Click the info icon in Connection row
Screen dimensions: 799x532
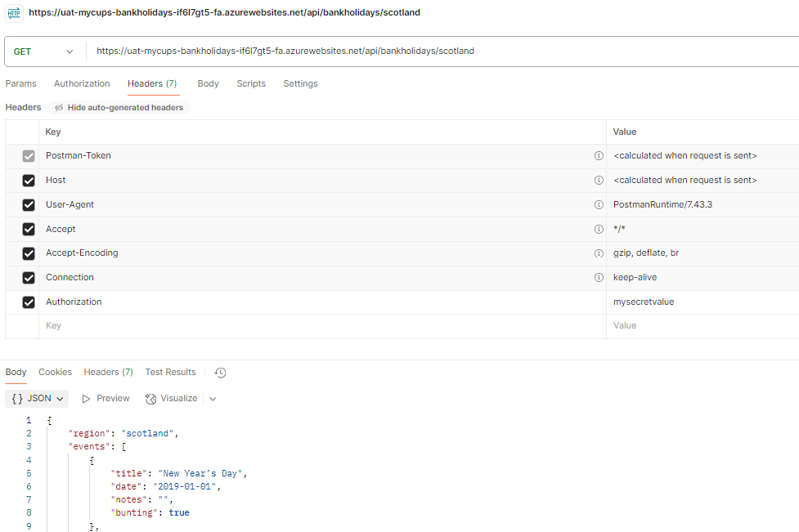599,278
